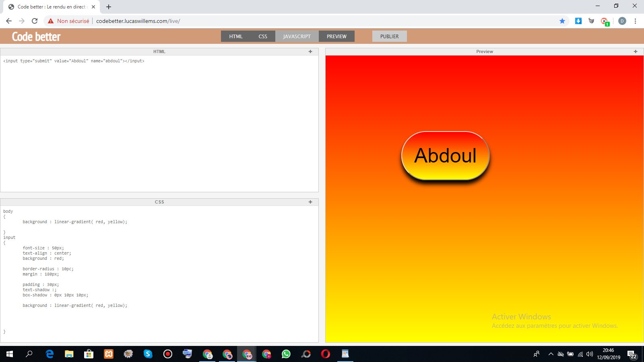Screen dimensions: 644x362
Task: Open WhatsApp from the taskbar
Action: tap(286, 354)
